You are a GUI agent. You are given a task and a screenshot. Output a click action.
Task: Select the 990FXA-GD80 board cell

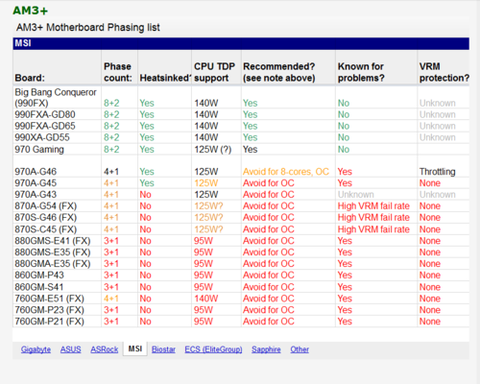pos(45,114)
